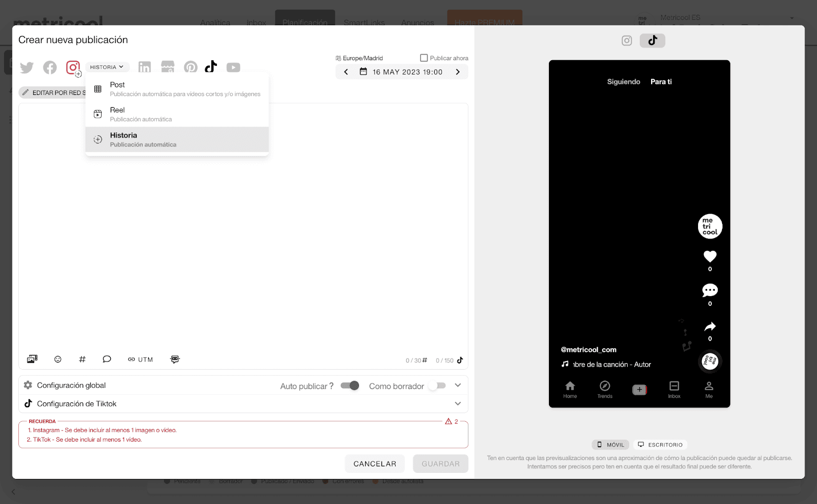Click the hashtag icon in editor toolbar

tap(82, 359)
